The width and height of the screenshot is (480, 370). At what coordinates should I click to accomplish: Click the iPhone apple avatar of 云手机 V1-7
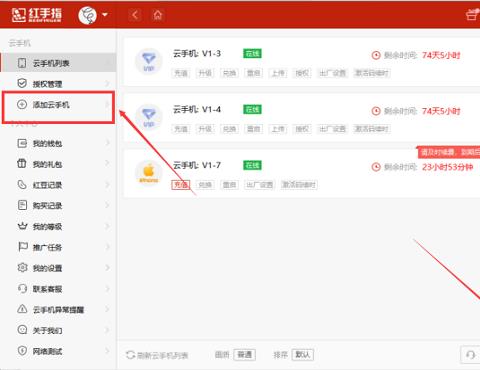pos(149,173)
